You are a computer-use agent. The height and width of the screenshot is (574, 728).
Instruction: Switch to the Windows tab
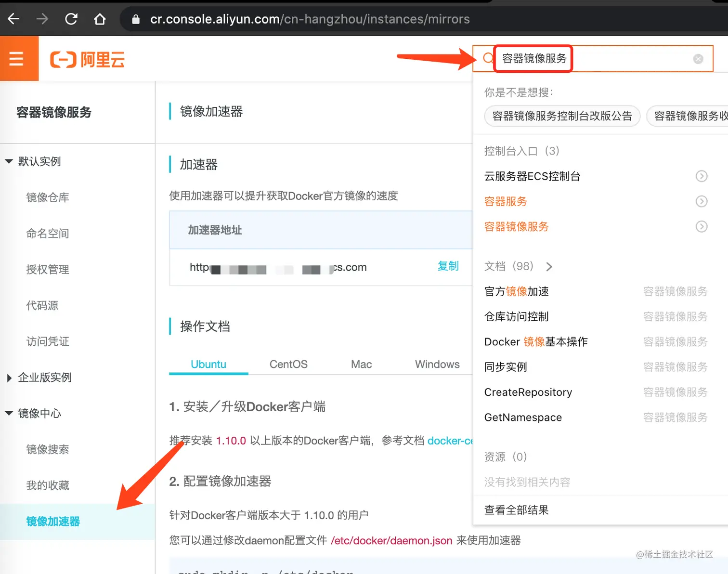437,364
